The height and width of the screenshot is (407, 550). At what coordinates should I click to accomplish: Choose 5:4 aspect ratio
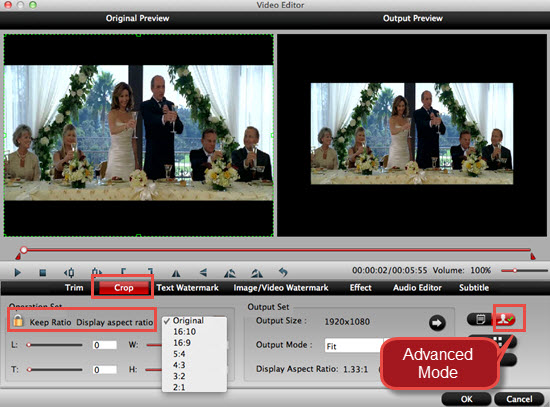(x=194, y=354)
